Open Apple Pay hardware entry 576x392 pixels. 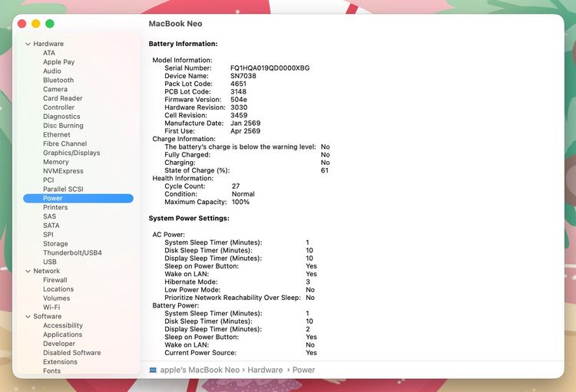(x=59, y=62)
